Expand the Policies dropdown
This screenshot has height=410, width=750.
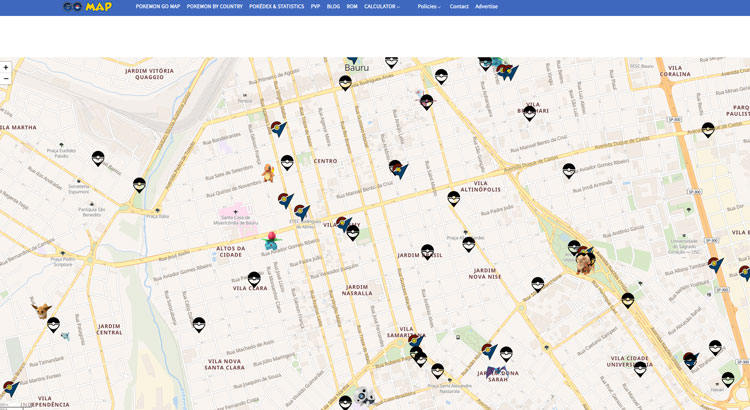pos(429,6)
